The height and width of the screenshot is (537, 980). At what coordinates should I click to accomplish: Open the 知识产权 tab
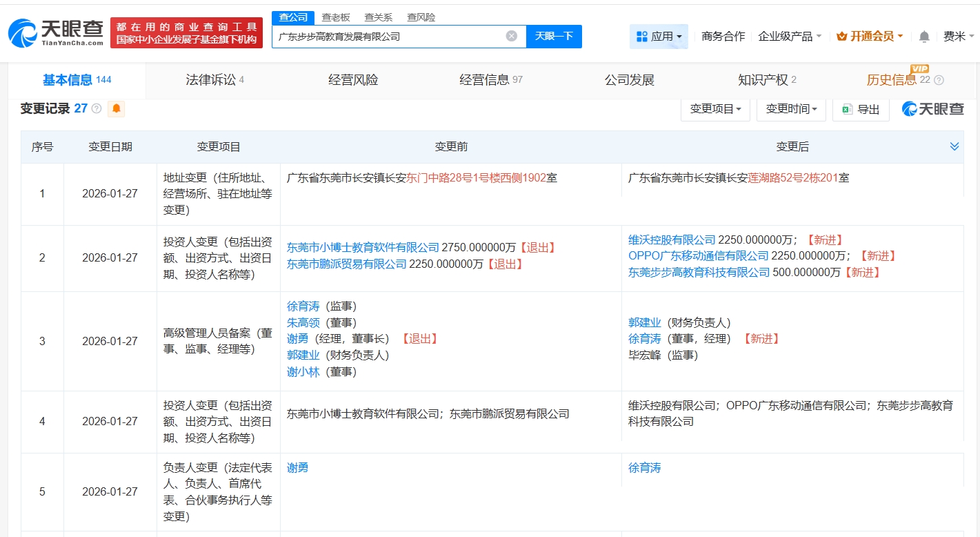[x=767, y=80]
